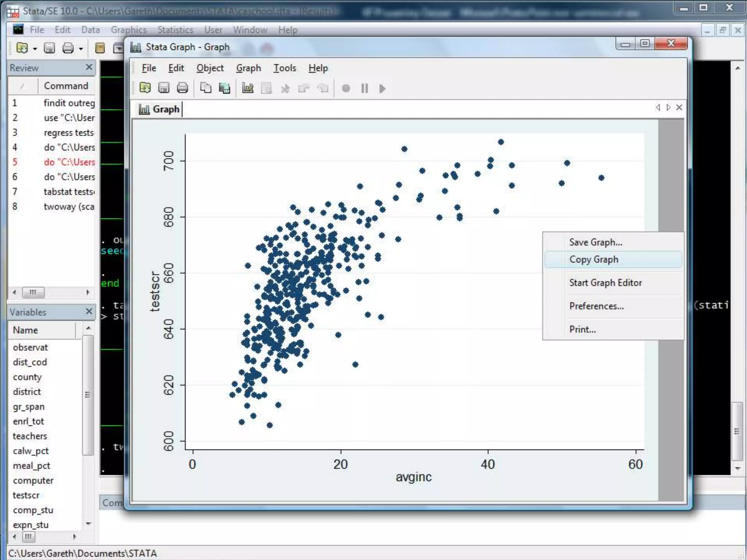Open dropdown arrow beside main Print icon
The height and width of the screenshot is (560, 747).
81,48
